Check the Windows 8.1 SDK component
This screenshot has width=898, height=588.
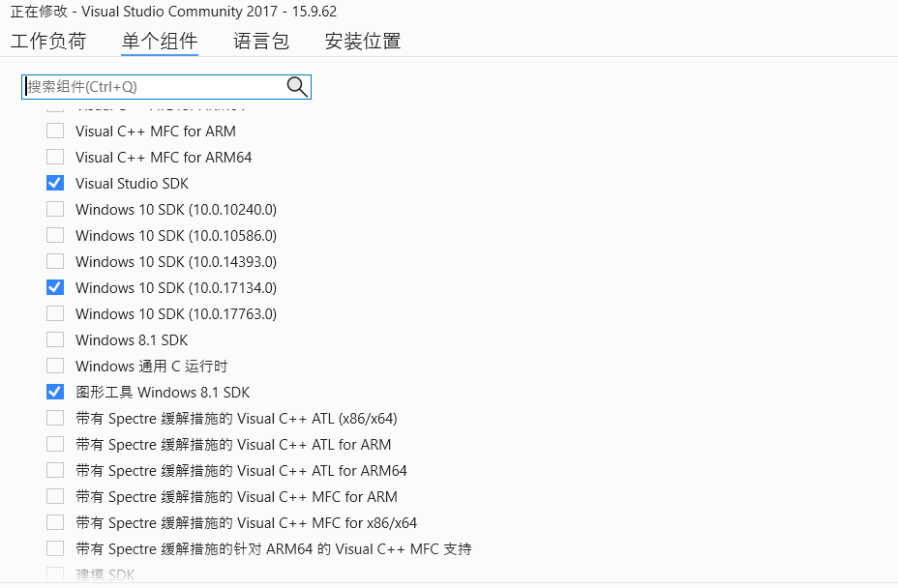coord(55,339)
